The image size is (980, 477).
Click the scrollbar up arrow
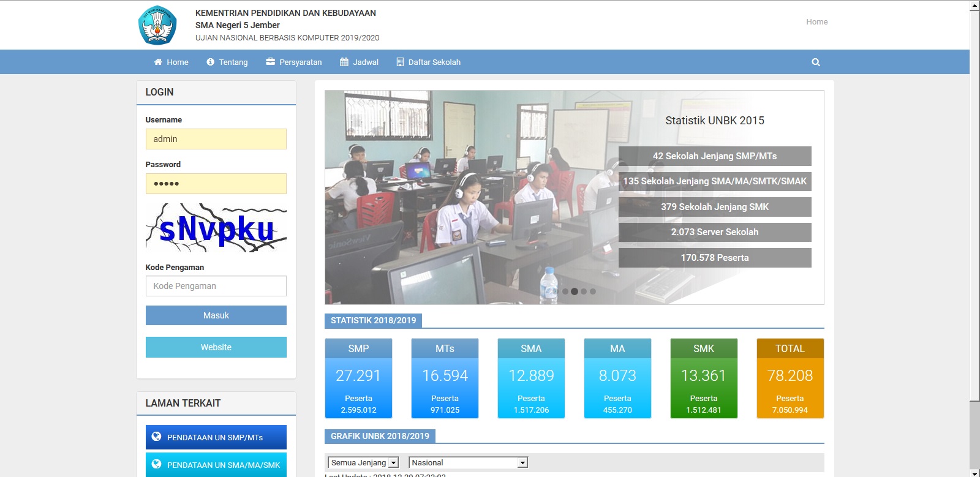click(974, 6)
